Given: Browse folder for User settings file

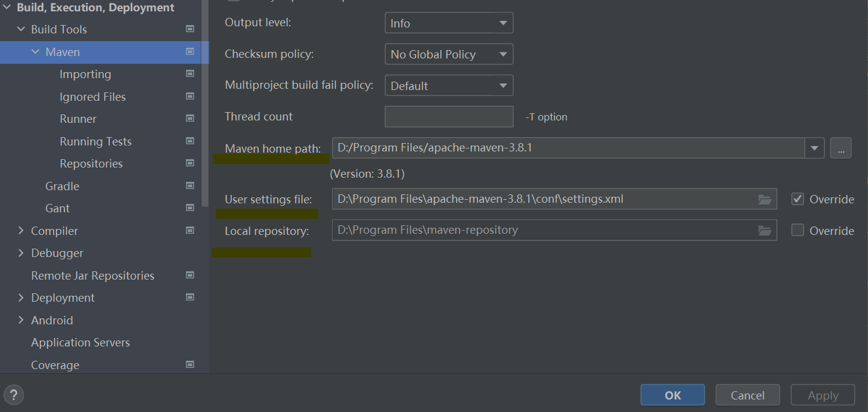Looking at the screenshot, I should pos(765,199).
